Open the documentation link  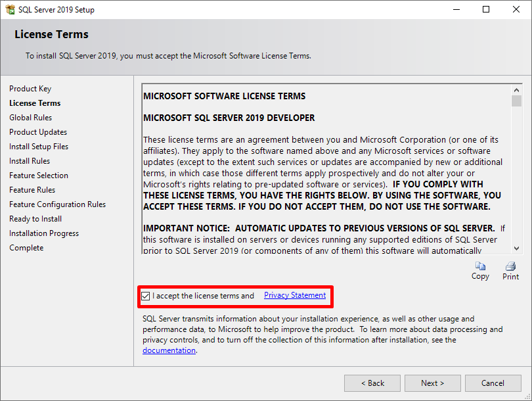tap(169, 350)
